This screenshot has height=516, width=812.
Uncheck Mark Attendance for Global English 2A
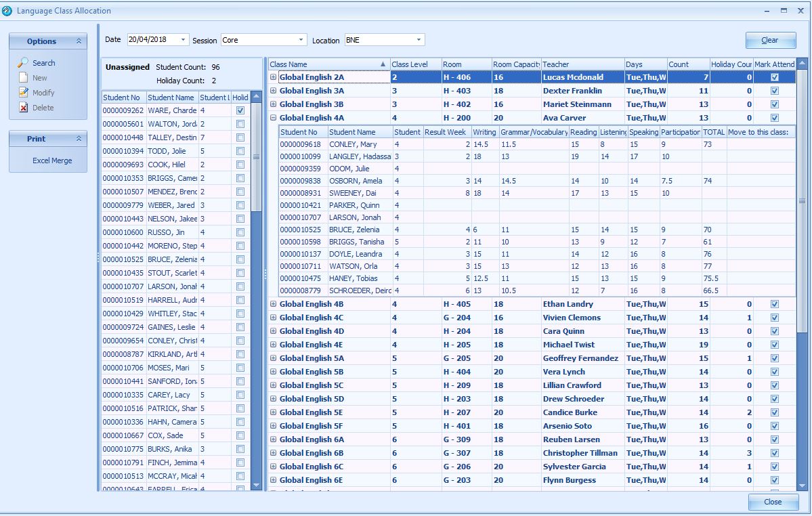775,77
